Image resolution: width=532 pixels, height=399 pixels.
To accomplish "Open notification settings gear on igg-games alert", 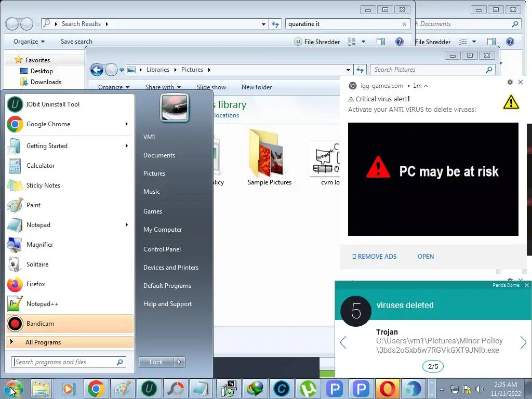I will pos(510,82).
